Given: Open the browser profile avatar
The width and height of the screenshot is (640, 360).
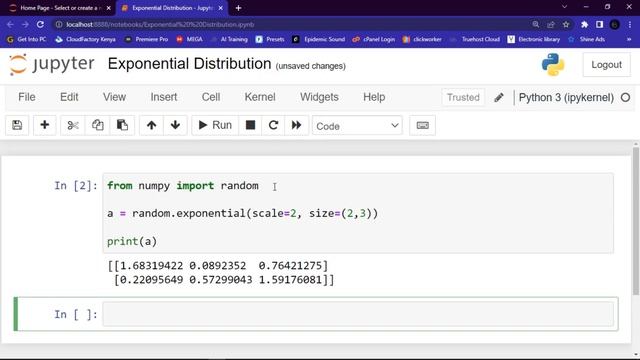Looking at the screenshot, I should (615, 24).
